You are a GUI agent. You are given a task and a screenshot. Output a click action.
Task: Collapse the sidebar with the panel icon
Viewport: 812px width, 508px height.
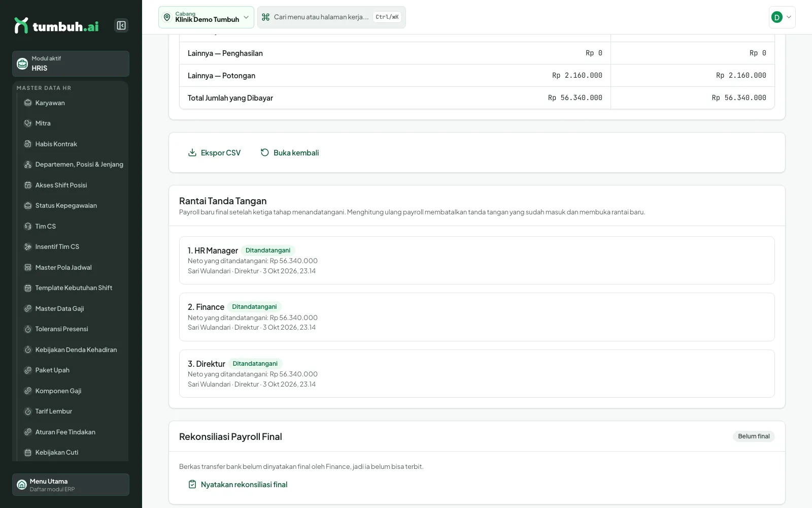(x=121, y=25)
